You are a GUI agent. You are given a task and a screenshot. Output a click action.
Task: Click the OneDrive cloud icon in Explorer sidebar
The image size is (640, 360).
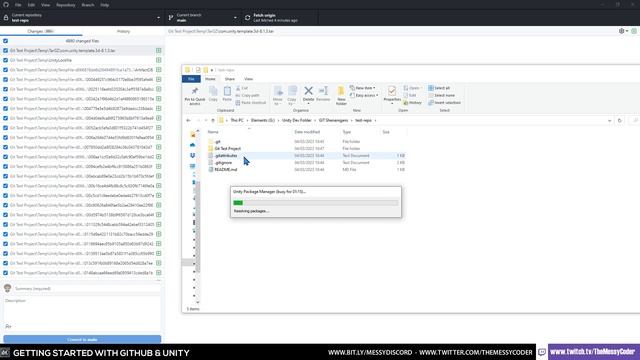coord(193,145)
